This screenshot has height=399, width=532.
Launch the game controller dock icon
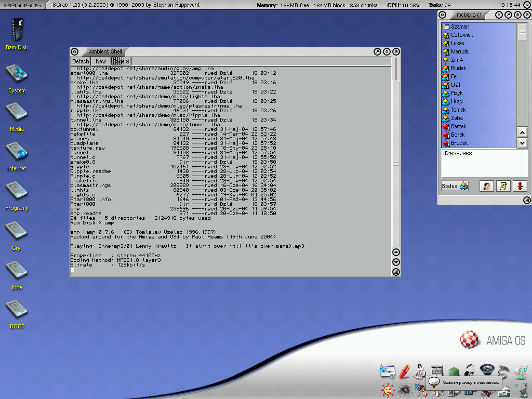504,371
